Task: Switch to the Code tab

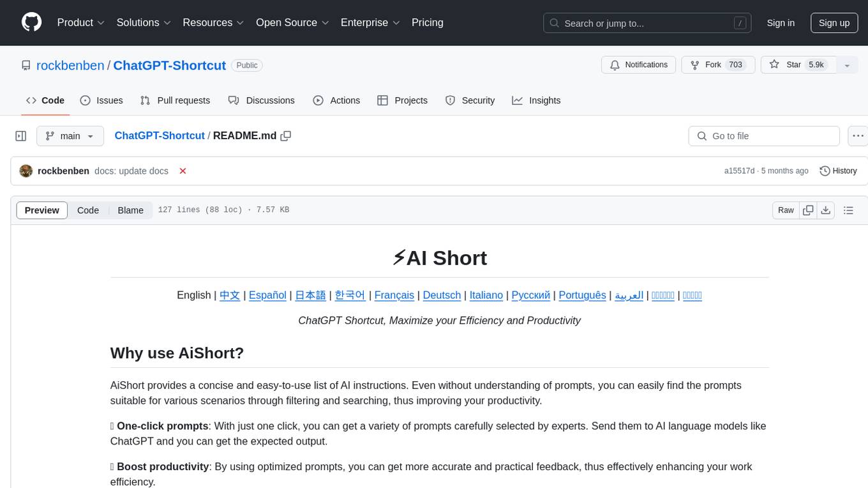Action: (45, 100)
